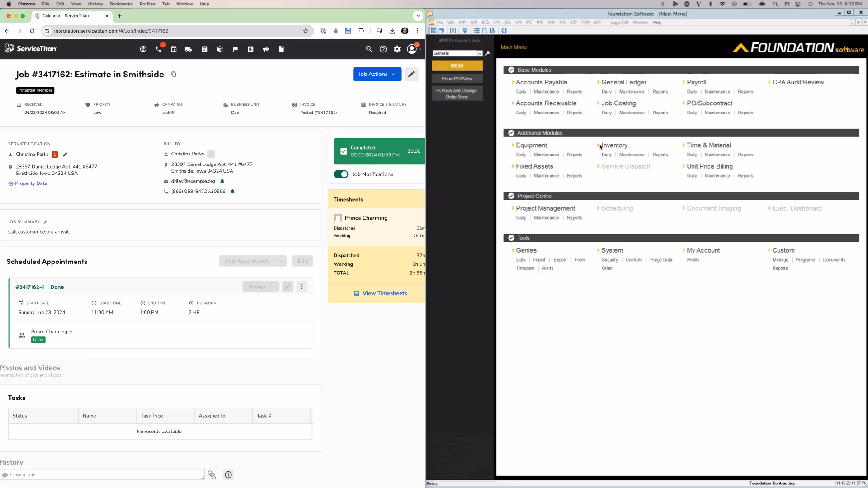
Task: Open the Job Actions dropdown
Action: coord(377,74)
